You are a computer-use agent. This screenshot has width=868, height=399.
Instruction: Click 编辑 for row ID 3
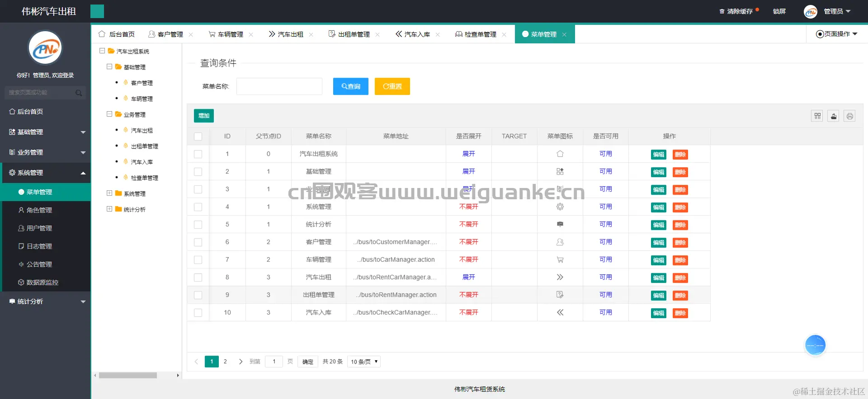[659, 190]
